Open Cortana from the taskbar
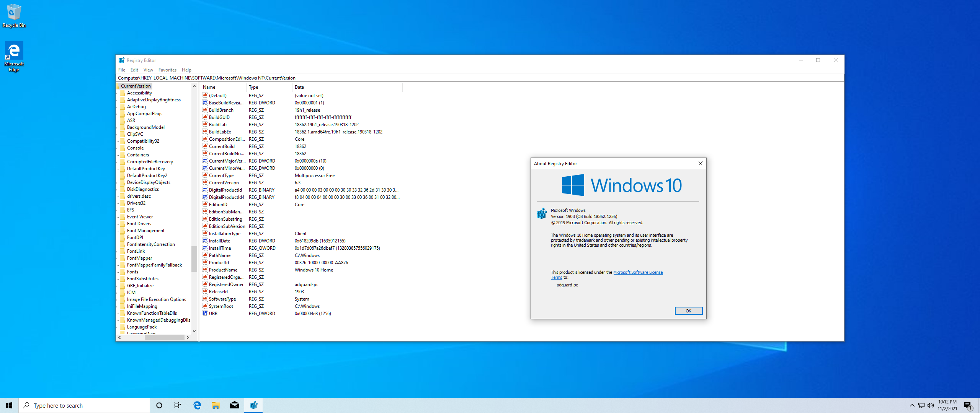 tap(159, 405)
